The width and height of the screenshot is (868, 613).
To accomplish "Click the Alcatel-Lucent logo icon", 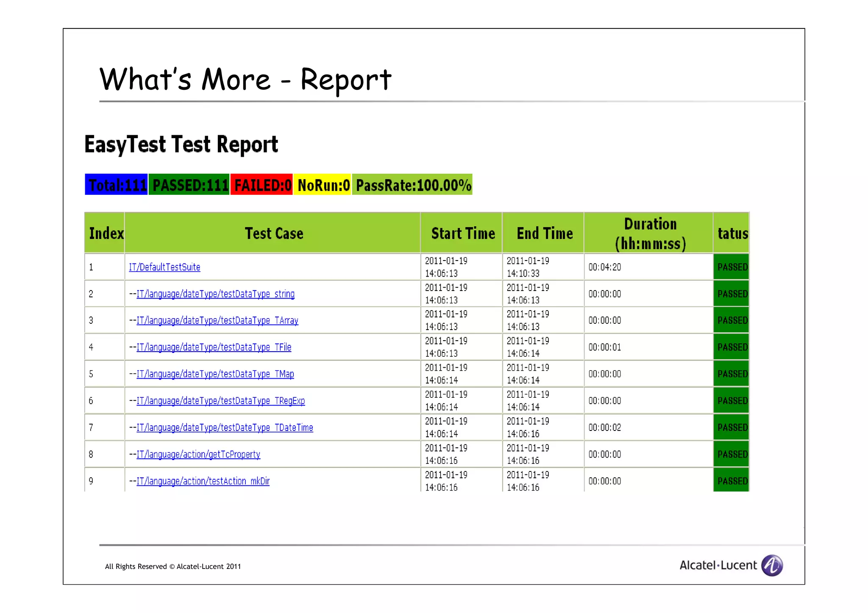I will (x=772, y=565).
